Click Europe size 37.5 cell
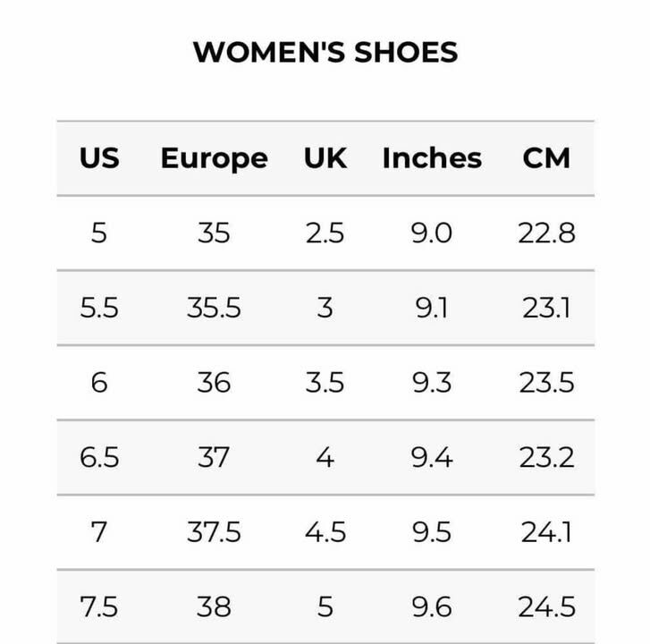 coord(214,533)
